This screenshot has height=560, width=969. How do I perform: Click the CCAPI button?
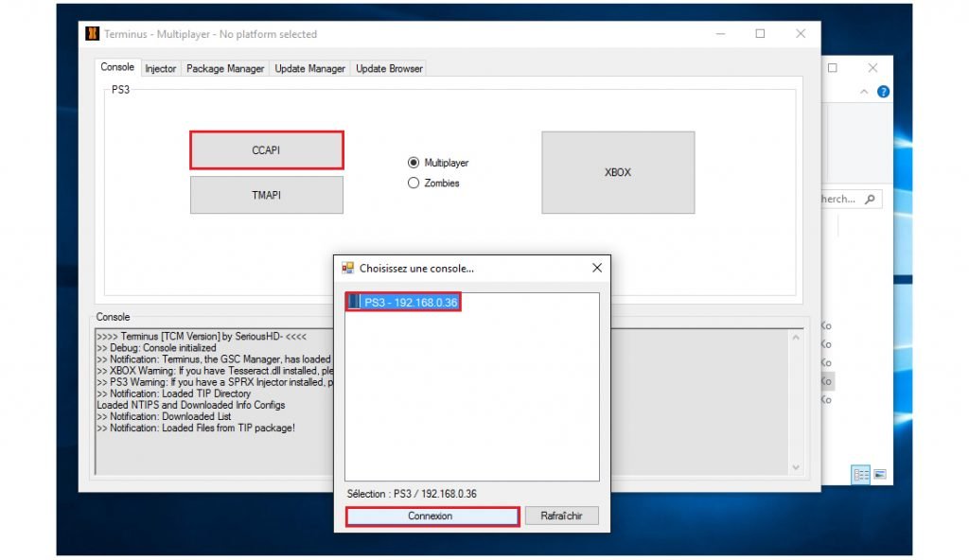tap(266, 150)
